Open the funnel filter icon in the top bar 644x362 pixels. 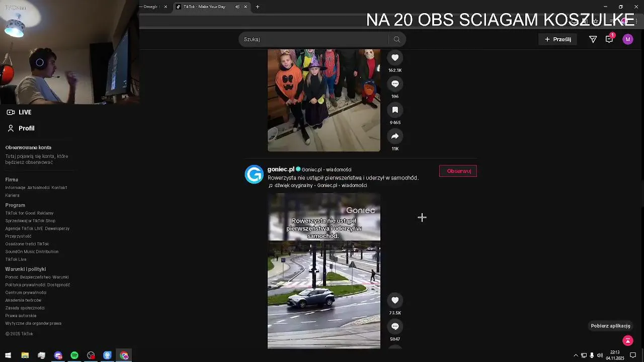[x=593, y=39]
